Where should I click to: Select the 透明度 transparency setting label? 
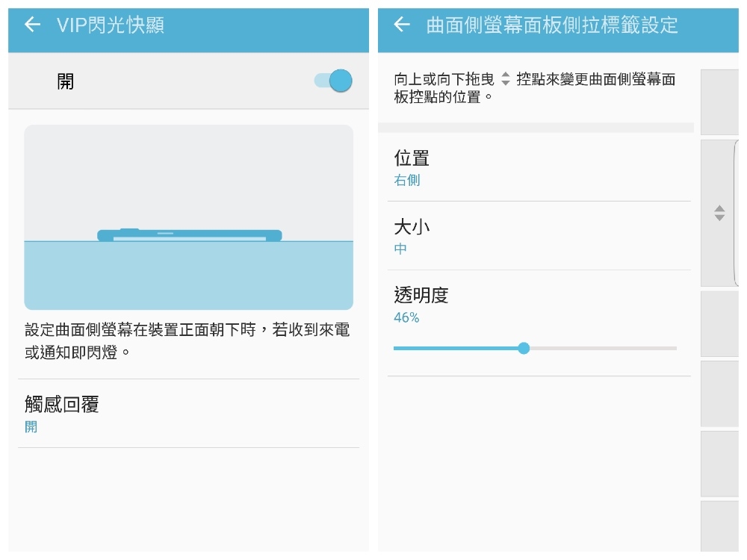coord(421,295)
